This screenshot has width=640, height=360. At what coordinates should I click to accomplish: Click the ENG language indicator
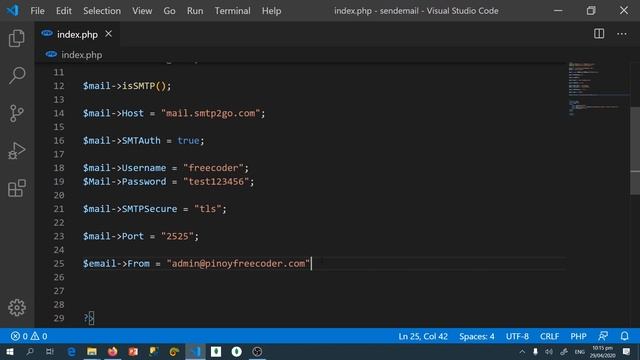[x=579, y=352]
